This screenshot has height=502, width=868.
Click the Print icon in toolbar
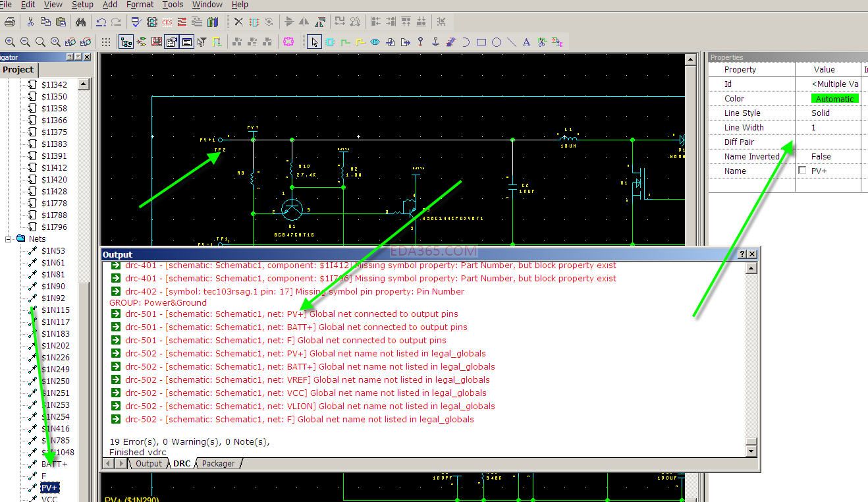point(9,22)
